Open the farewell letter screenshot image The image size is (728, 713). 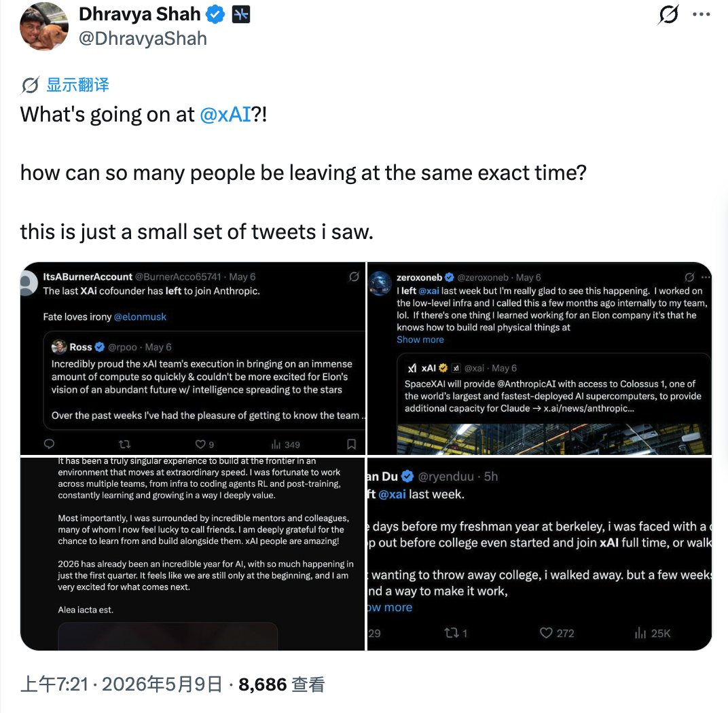pos(193,553)
